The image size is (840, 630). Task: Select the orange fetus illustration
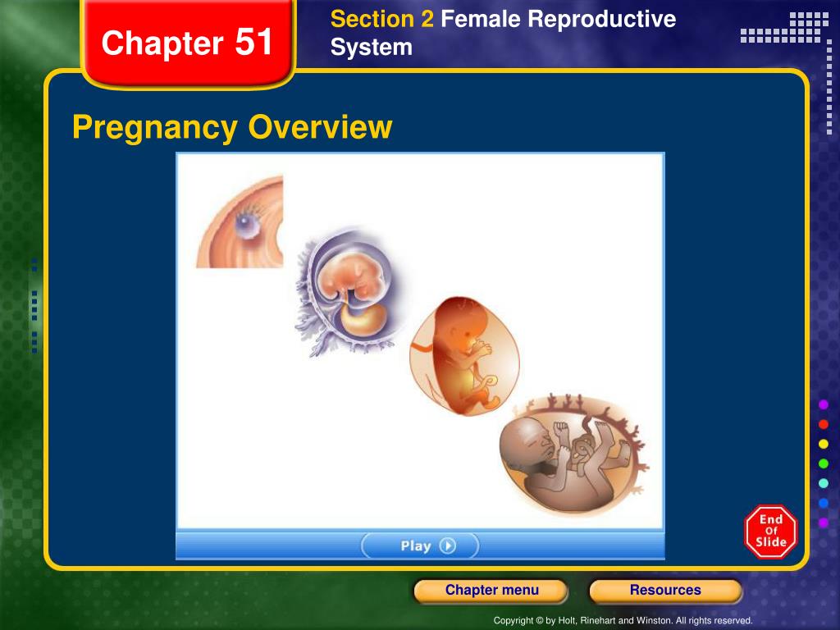464,356
